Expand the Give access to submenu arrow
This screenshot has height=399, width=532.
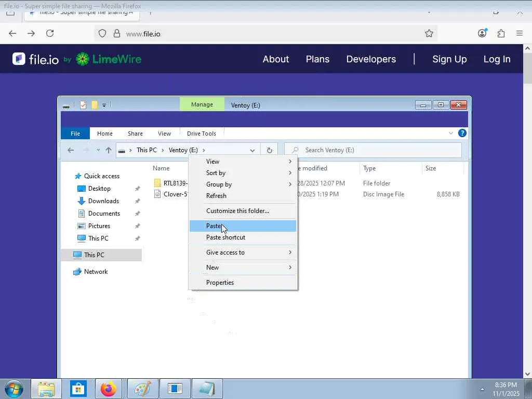click(290, 252)
